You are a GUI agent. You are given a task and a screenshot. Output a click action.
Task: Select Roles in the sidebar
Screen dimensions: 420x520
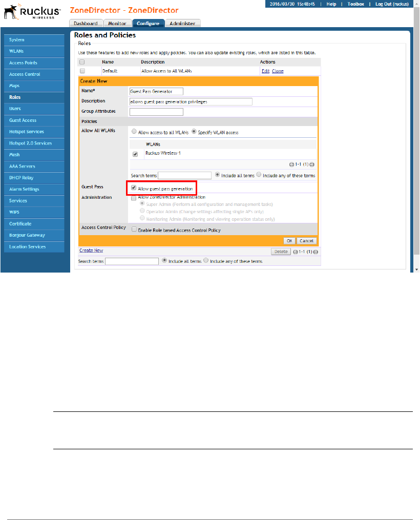(34, 97)
